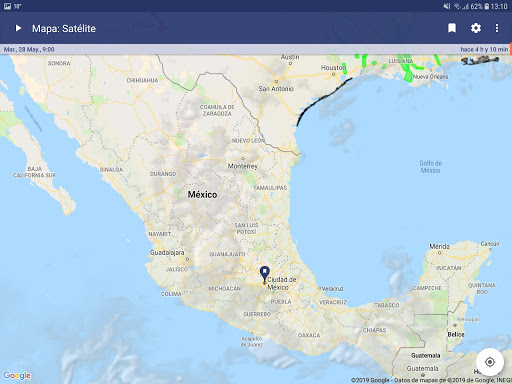The width and height of the screenshot is (512, 384).
Task: Click the 'SINALOA' state label
Action: 111,170
